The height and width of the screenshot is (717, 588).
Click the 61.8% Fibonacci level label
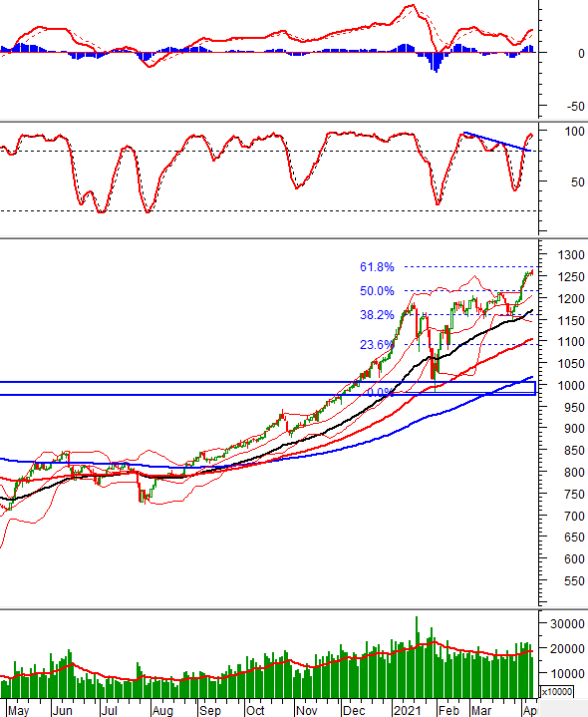click(x=377, y=267)
